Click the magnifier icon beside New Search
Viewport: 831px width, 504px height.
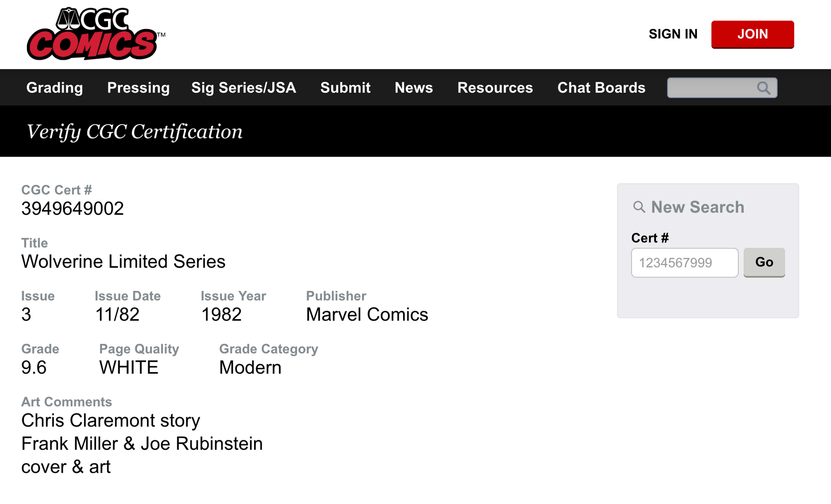coord(639,207)
